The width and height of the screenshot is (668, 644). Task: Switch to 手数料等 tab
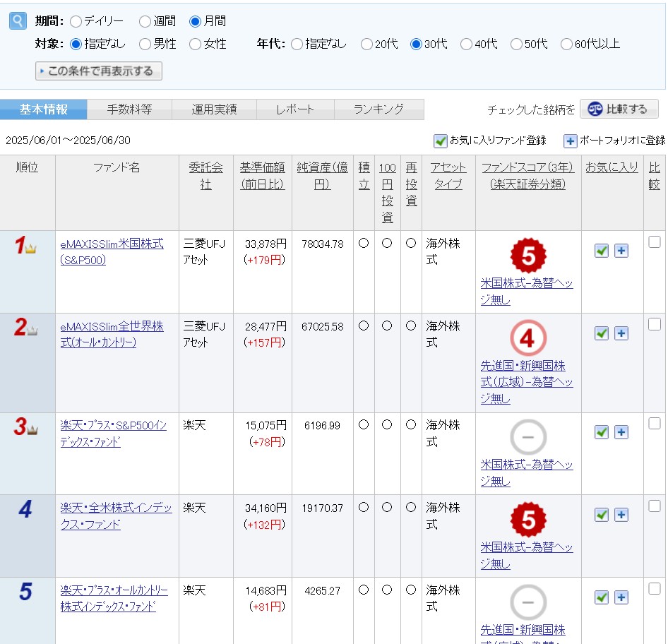click(129, 109)
